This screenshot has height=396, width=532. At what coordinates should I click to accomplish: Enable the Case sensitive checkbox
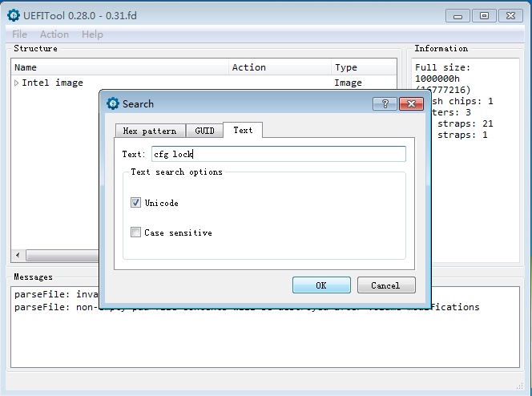click(135, 232)
